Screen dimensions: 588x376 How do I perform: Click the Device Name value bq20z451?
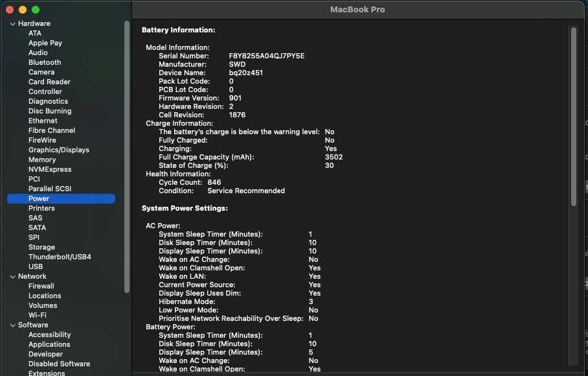pos(246,73)
